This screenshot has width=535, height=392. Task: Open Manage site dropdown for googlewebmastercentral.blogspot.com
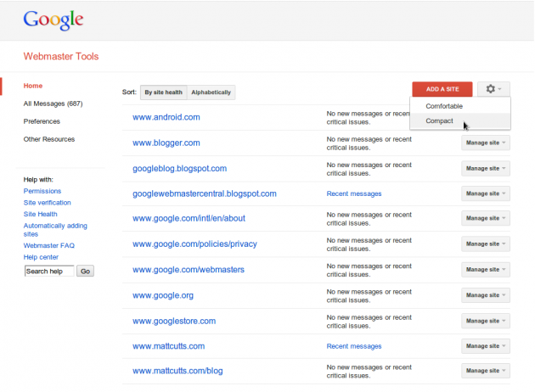pos(486,193)
